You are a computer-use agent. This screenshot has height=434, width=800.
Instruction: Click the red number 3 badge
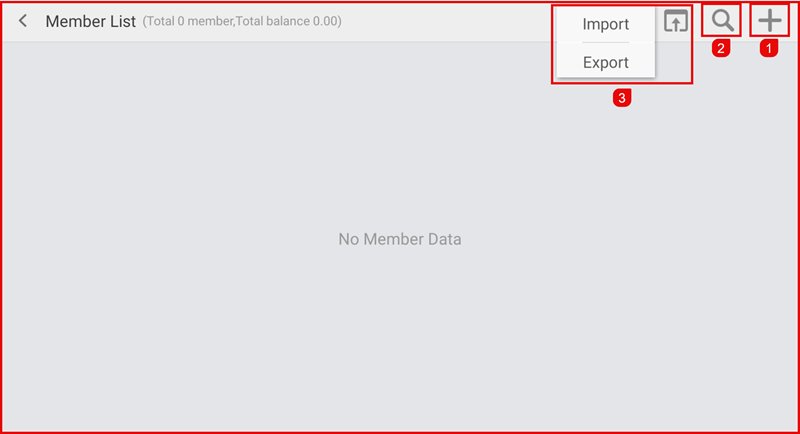pyautogui.click(x=622, y=98)
